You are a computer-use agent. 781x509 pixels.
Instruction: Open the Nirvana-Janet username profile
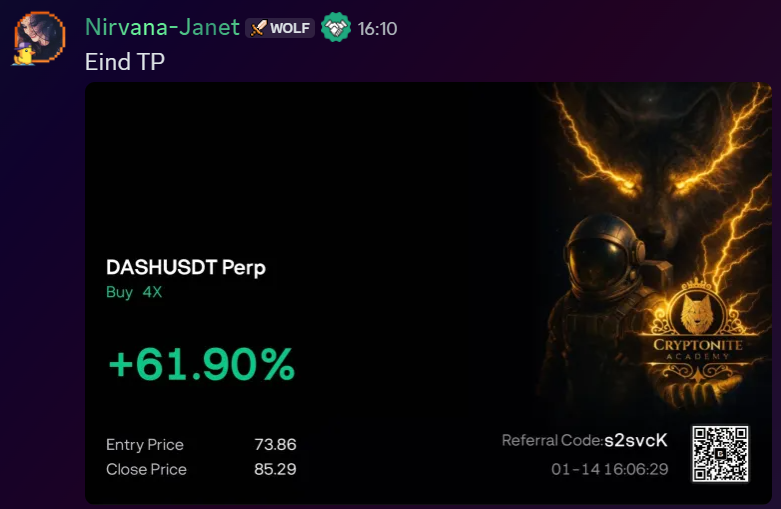tap(162, 28)
